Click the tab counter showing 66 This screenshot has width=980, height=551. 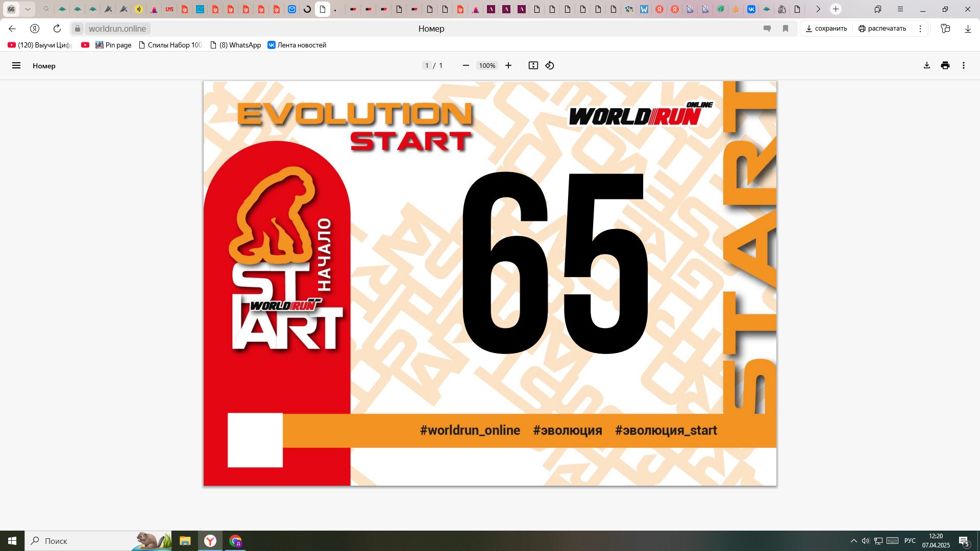click(x=11, y=9)
